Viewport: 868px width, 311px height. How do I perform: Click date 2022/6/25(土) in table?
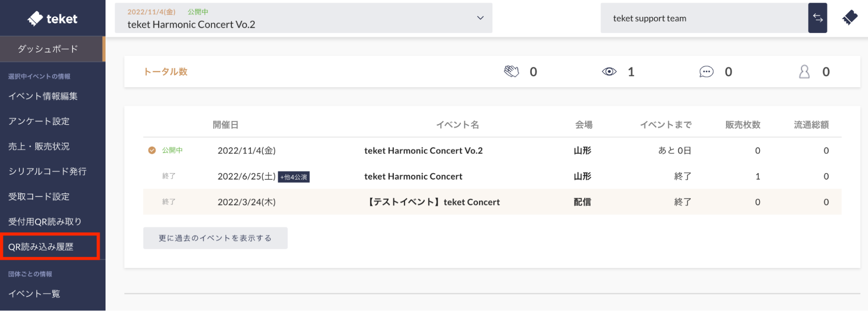click(x=247, y=176)
